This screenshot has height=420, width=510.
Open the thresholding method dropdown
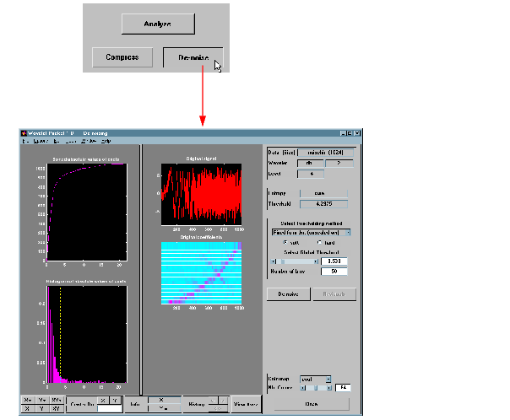tap(310, 231)
